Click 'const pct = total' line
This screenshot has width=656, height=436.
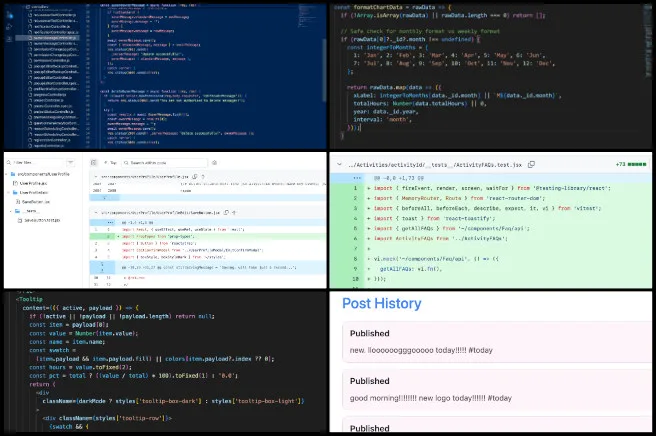point(133,375)
